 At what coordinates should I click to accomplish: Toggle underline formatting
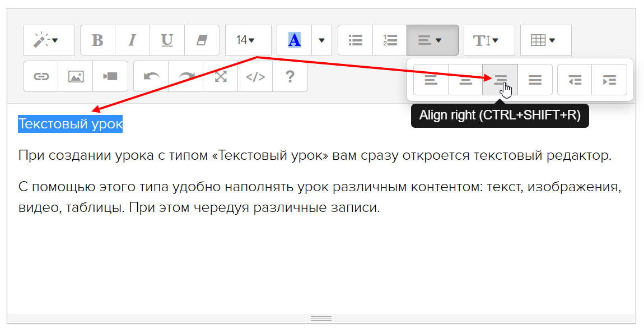167,40
